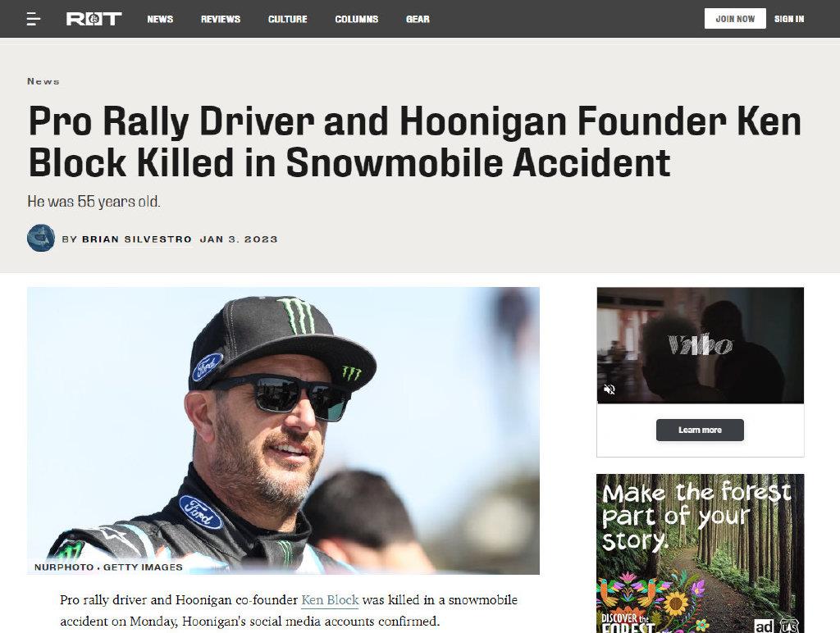Open the Discover the Forest ad
The image size is (840, 633).
701,553
